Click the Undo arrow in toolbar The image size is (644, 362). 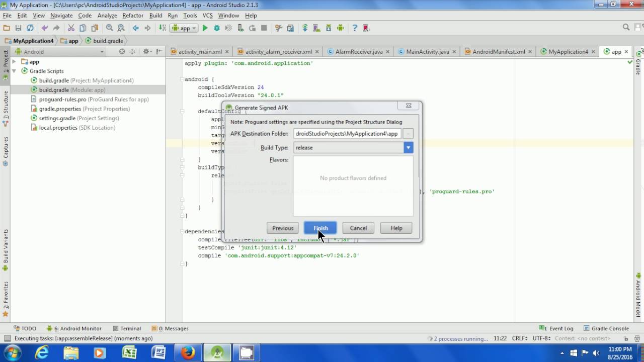coord(45,28)
